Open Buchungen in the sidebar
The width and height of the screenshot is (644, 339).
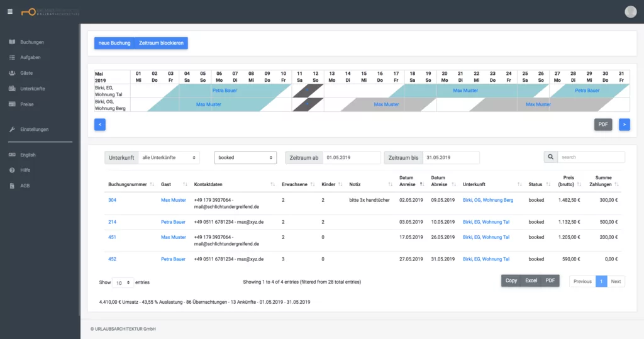(32, 42)
